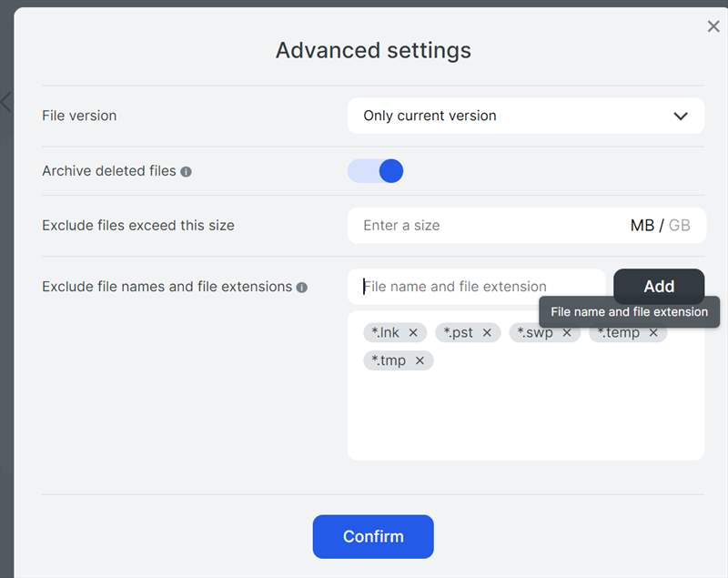Image resolution: width=728 pixels, height=578 pixels.
Task: Remove the *.pst exclusion tag
Action: click(487, 333)
